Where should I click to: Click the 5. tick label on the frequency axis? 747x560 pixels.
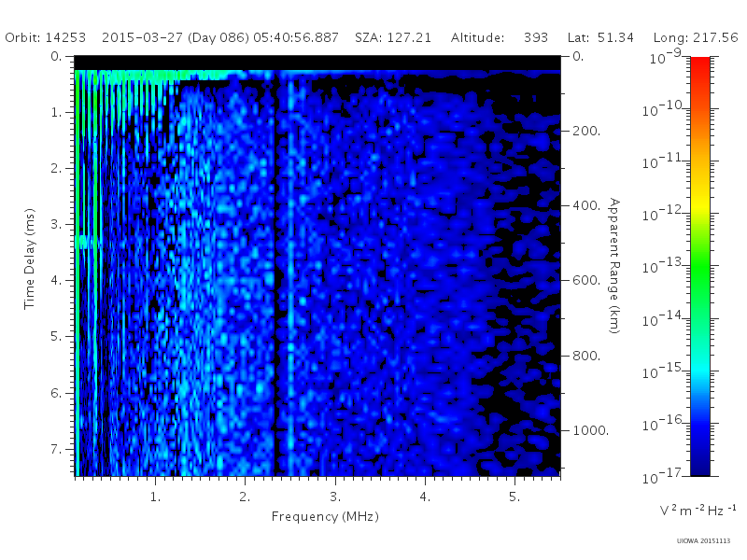(514, 497)
